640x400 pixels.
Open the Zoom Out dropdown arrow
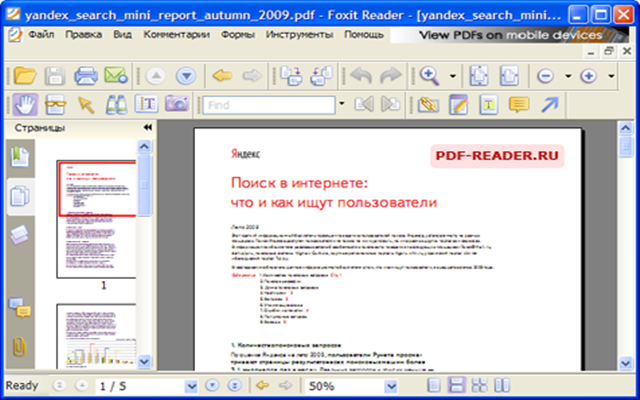(568, 76)
